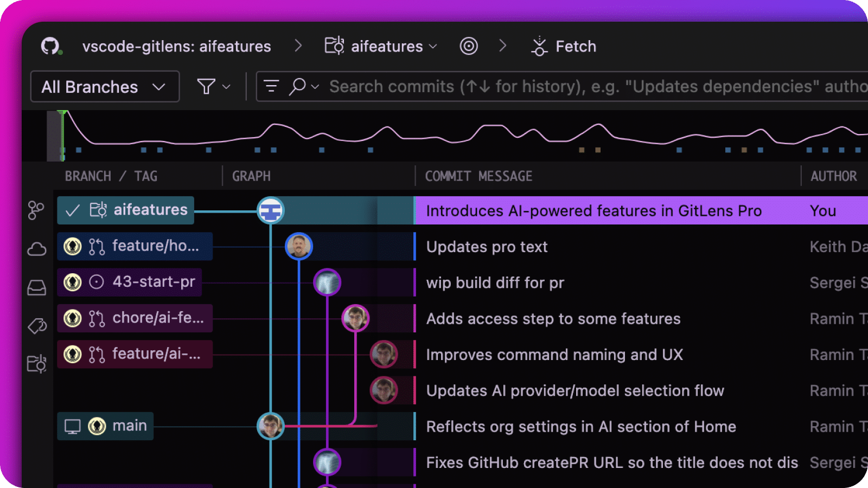The image size is (868, 488).
Task: Select the COMMIT MESSAGE column header
Action: tap(477, 176)
